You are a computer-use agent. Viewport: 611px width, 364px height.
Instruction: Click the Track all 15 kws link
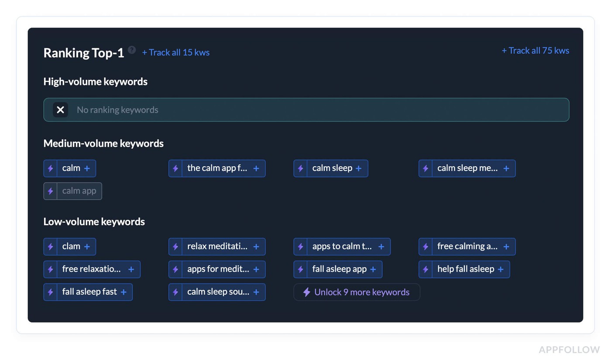coord(176,52)
